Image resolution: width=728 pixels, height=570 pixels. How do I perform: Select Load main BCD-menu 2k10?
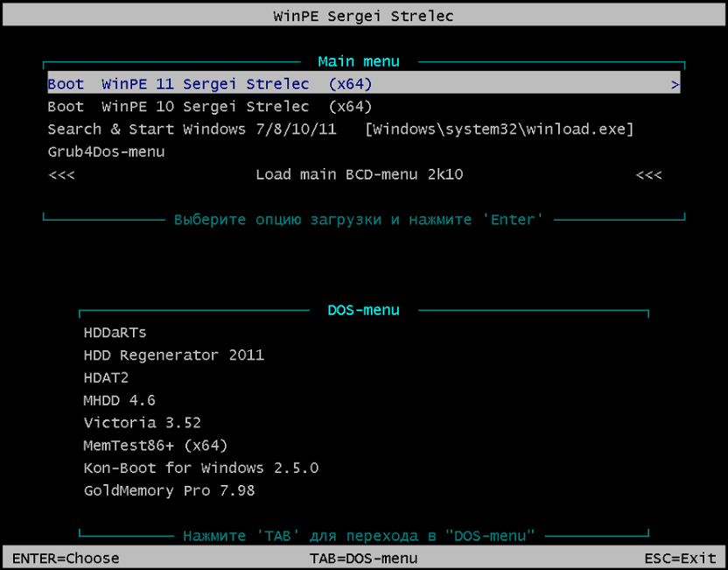pyautogui.click(x=359, y=175)
